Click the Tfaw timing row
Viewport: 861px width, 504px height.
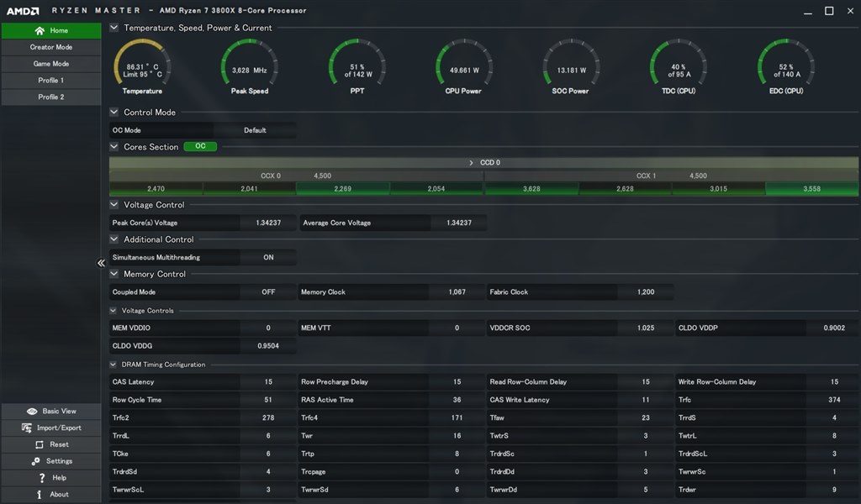click(x=580, y=417)
